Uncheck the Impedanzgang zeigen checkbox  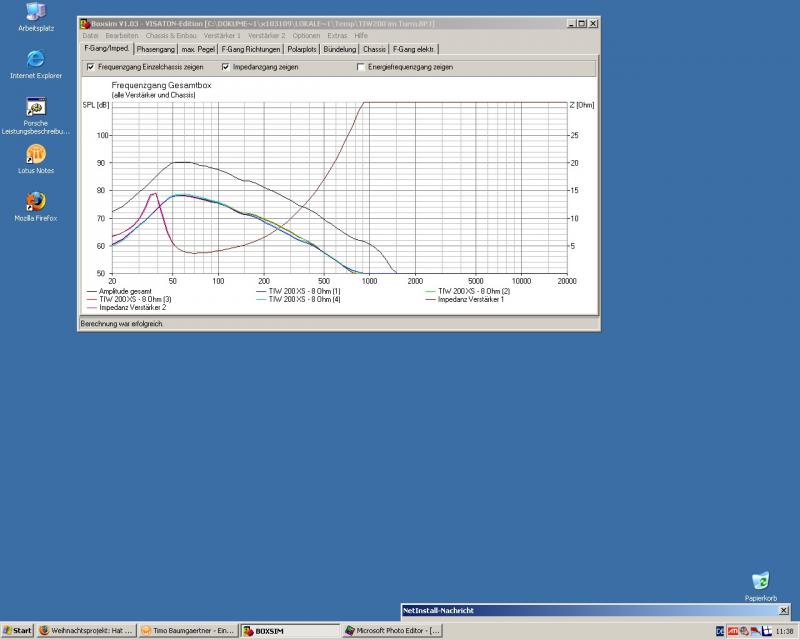tap(225, 67)
